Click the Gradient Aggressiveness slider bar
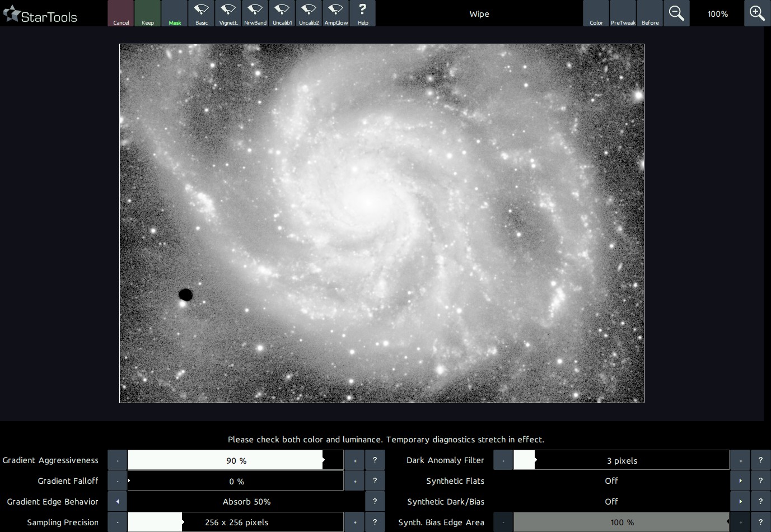The image size is (771, 532). click(x=235, y=460)
